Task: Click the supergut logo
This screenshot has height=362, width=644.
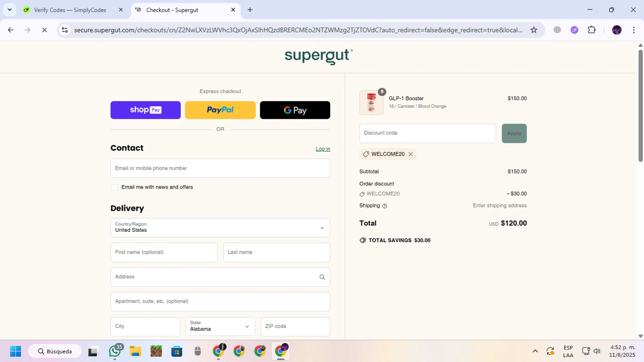Action: click(319, 56)
